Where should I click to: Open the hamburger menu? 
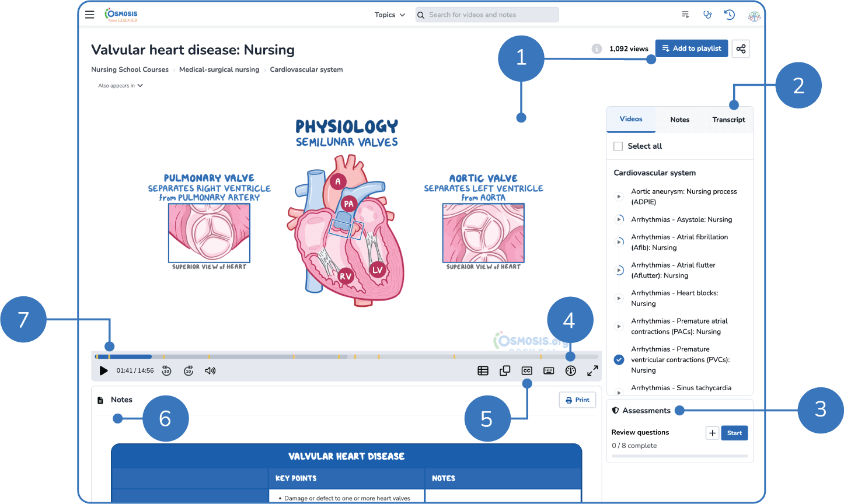click(x=89, y=15)
